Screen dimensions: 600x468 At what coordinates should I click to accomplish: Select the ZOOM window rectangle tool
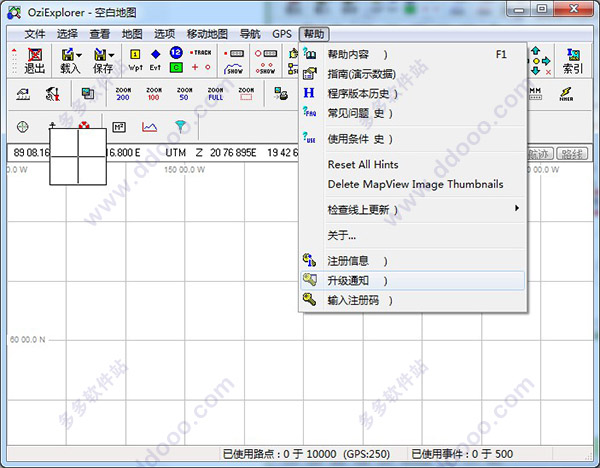coord(246,94)
